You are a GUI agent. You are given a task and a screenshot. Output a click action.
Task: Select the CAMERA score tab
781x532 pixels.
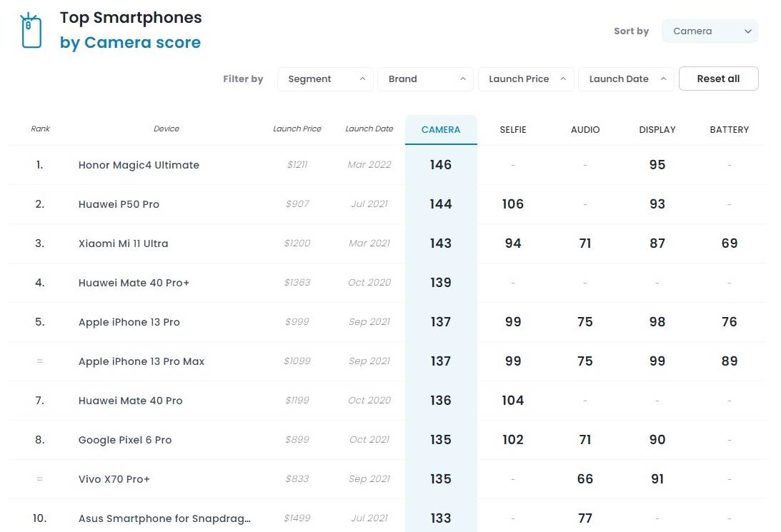click(x=441, y=130)
